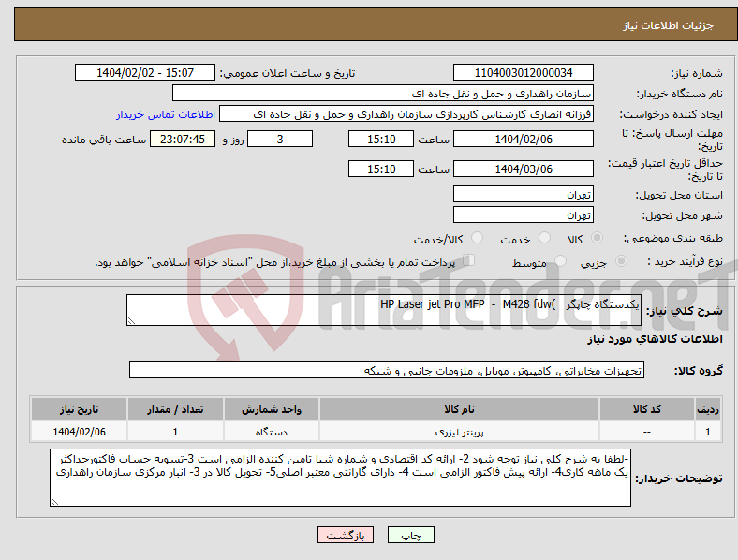Click the price validity time field beside 1404/03/06
The height and width of the screenshot is (560, 738).
pos(381,169)
